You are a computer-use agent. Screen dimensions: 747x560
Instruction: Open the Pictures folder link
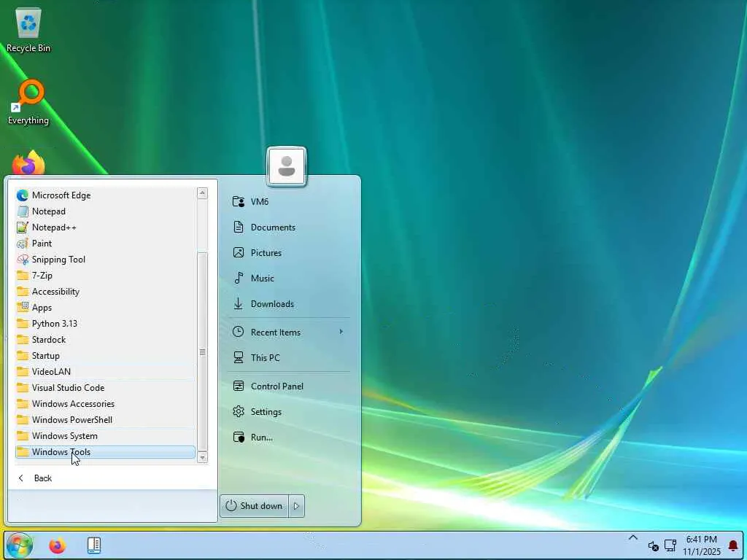tap(289, 253)
